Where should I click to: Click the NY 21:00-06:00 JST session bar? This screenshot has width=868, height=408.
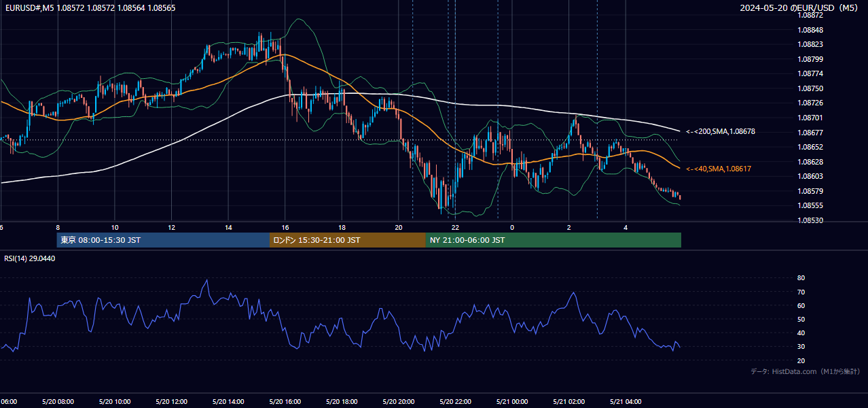554,240
